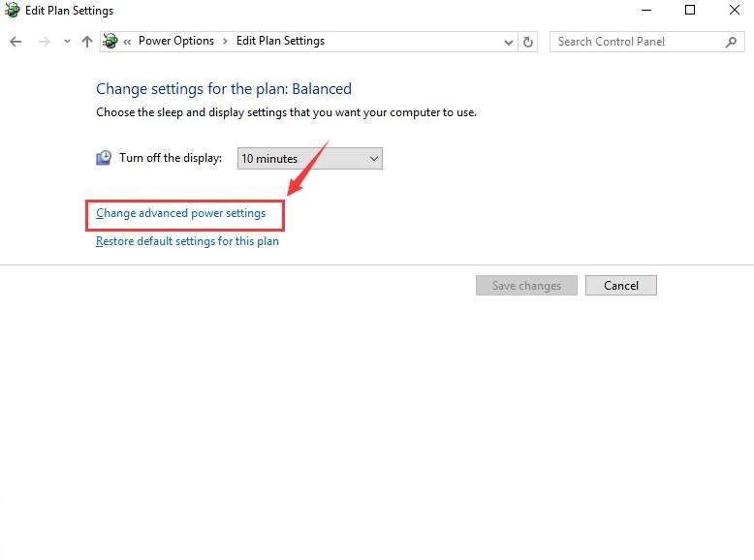Expand the address bar history dropdown
Image resolution: width=754 pixels, height=560 pixels.
click(x=509, y=42)
